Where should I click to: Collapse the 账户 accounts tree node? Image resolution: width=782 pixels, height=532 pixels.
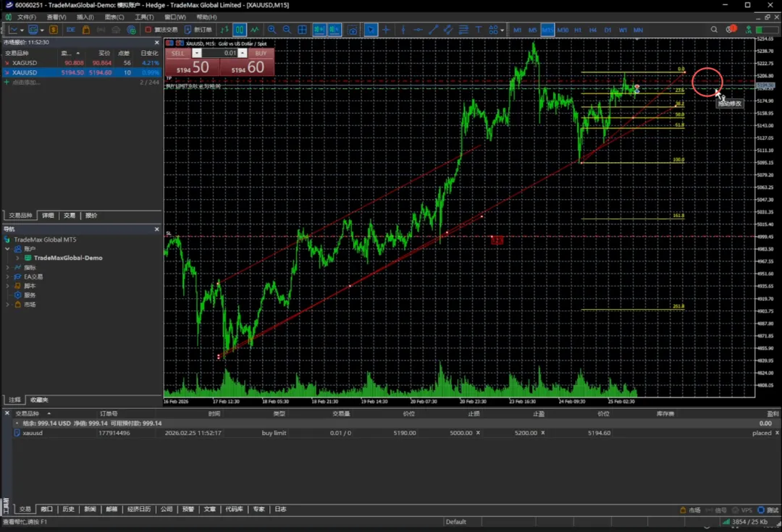pyautogui.click(x=8, y=248)
